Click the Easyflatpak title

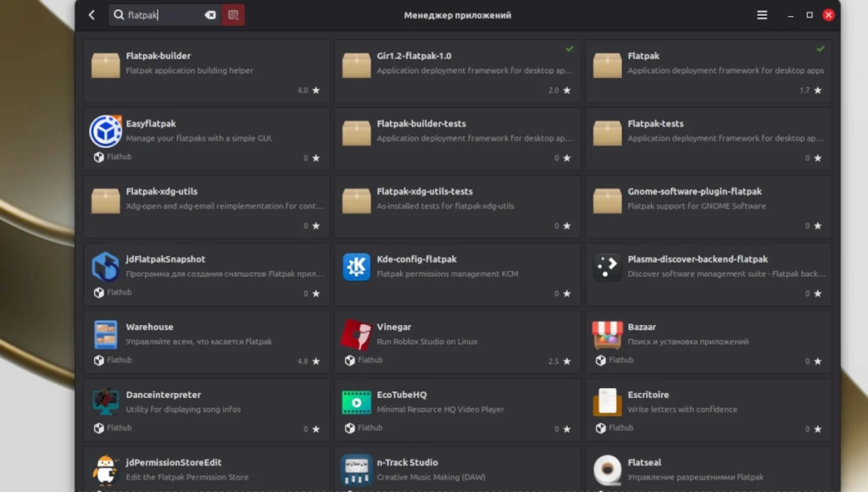(151, 124)
